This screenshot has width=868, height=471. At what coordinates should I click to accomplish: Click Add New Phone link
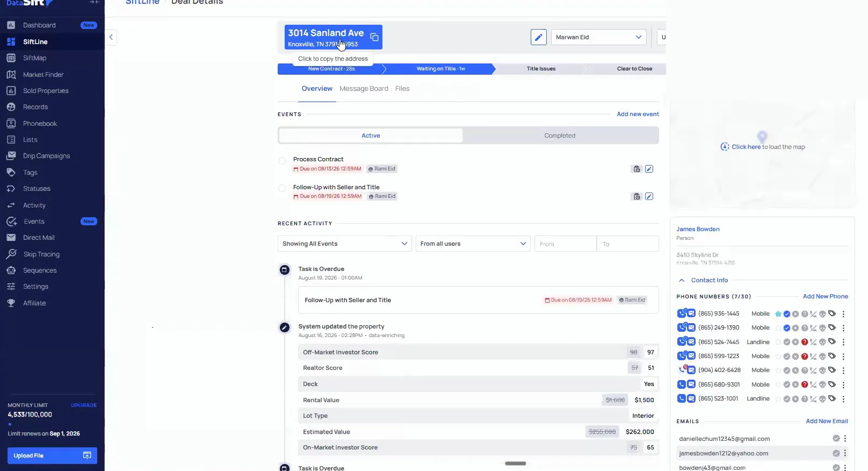[825, 296]
